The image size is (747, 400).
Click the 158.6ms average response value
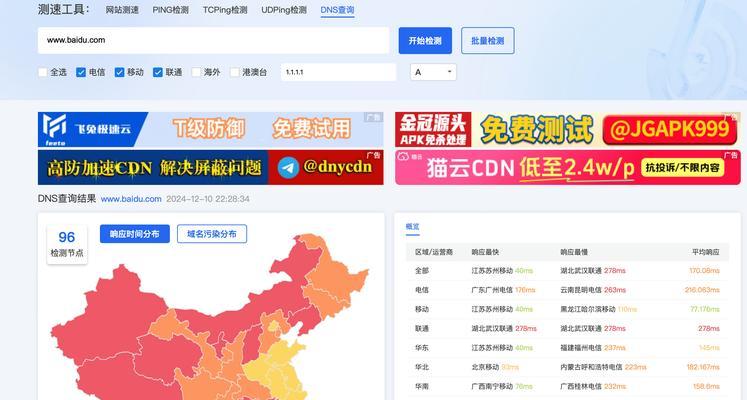coord(706,386)
